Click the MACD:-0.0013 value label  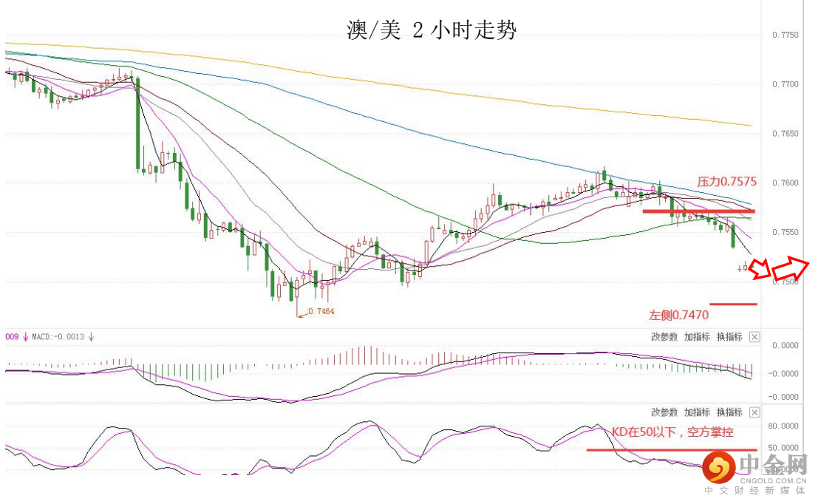59,338
